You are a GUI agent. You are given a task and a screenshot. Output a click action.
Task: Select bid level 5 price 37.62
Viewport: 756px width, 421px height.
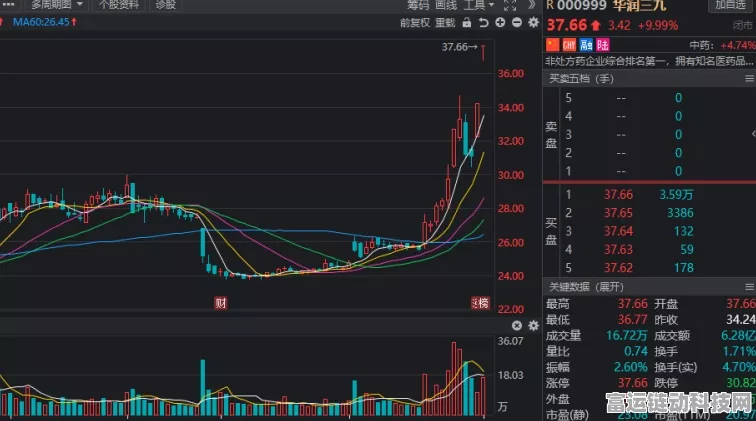pos(618,268)
